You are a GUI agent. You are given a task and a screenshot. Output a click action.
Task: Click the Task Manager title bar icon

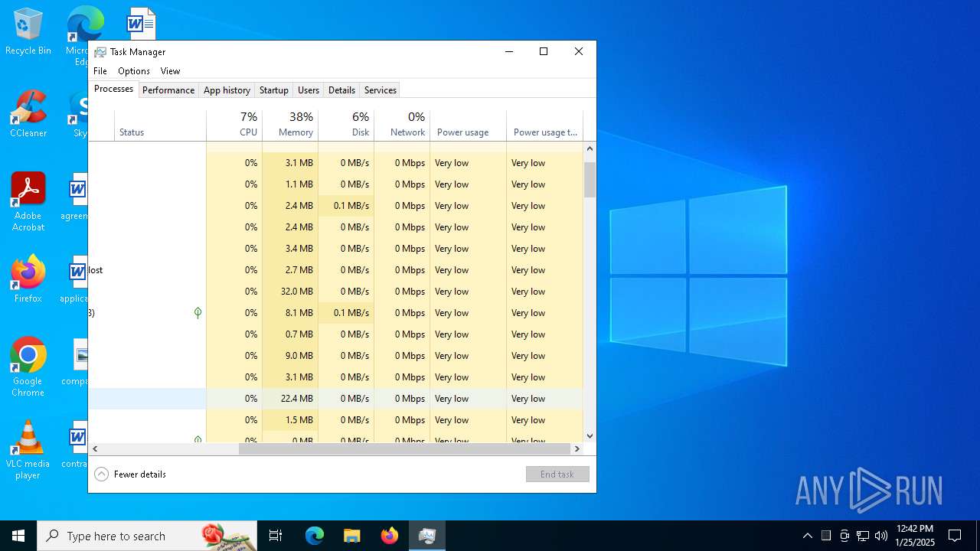click(100, 52)
